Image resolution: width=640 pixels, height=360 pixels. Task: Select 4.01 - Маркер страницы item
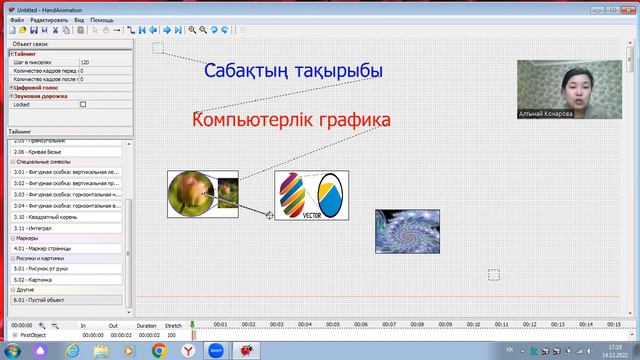click(x=66, y=248)
